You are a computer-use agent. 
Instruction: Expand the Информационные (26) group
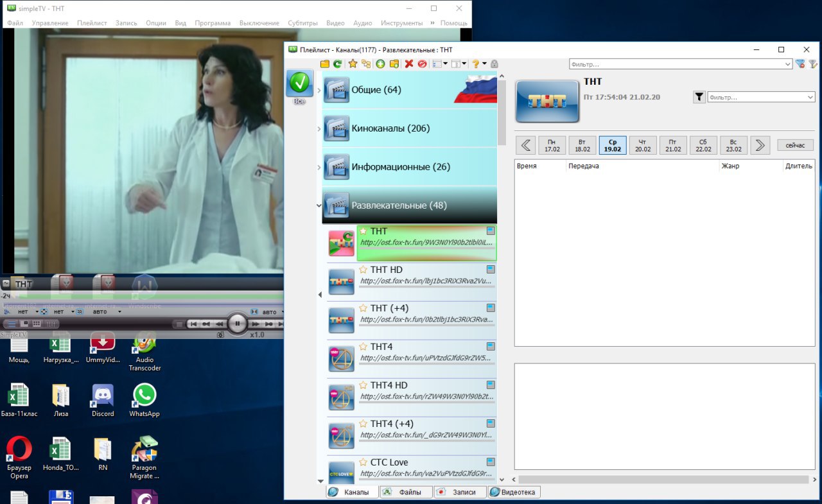click(319, 168)
